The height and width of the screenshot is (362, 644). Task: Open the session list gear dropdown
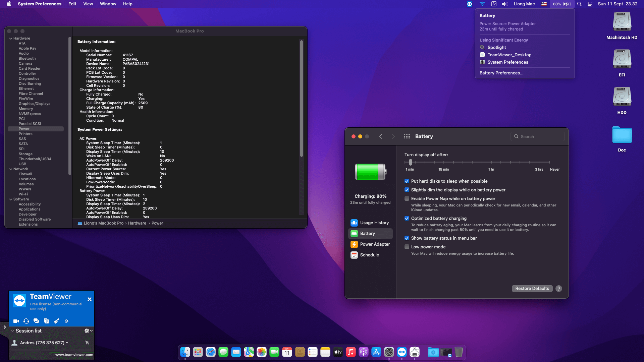(x=88, y=331)
